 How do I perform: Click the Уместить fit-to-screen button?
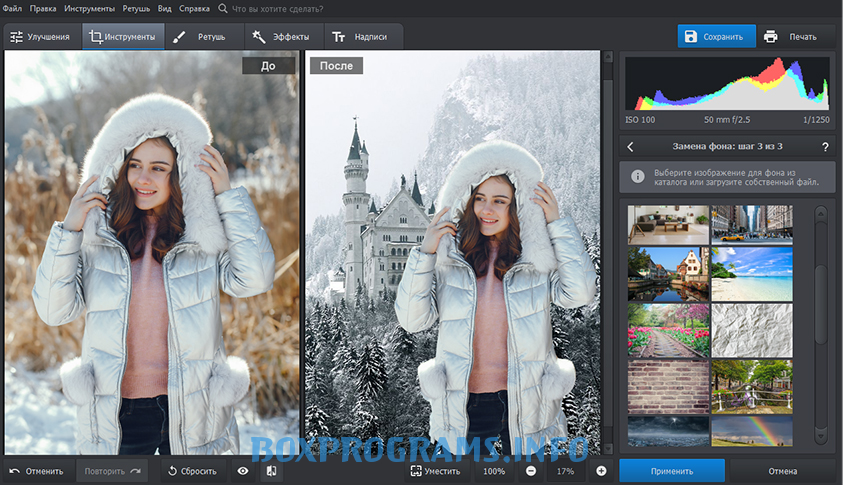point(435,471)
